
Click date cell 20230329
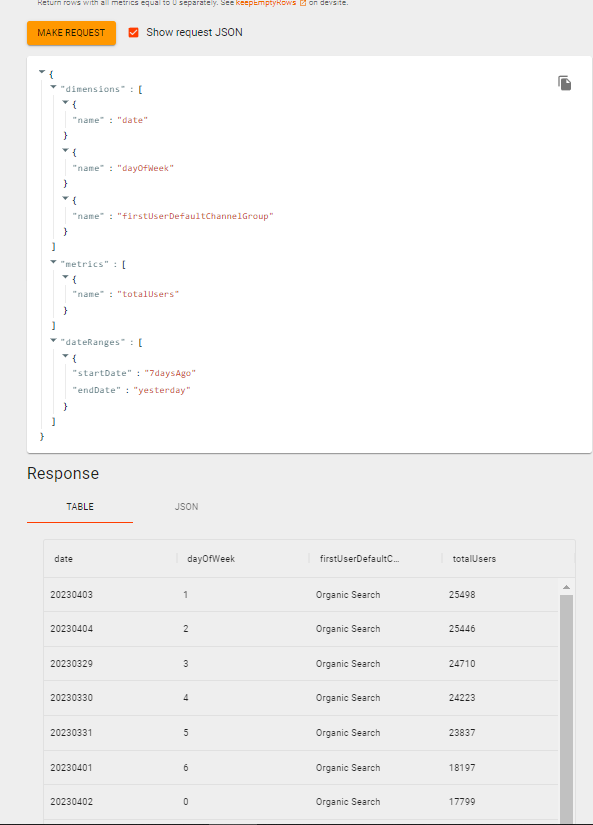(72, 663)
